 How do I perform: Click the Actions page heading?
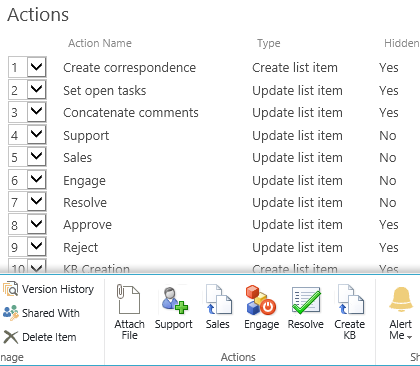(x=38, y=15)
